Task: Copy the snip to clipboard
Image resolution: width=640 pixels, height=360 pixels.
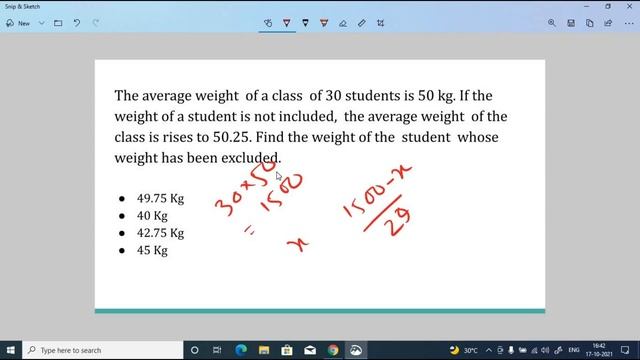Action: coord(589,23)
